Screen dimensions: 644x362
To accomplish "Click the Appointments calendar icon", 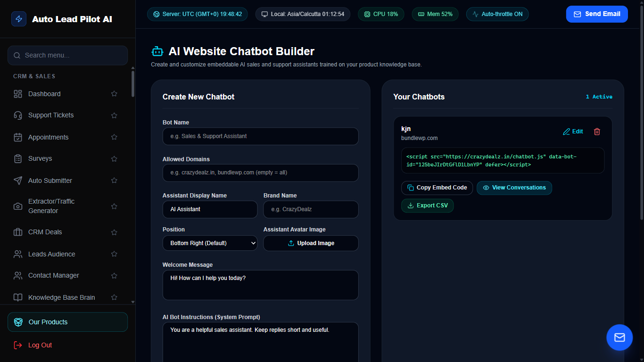I will click(18, 137).
